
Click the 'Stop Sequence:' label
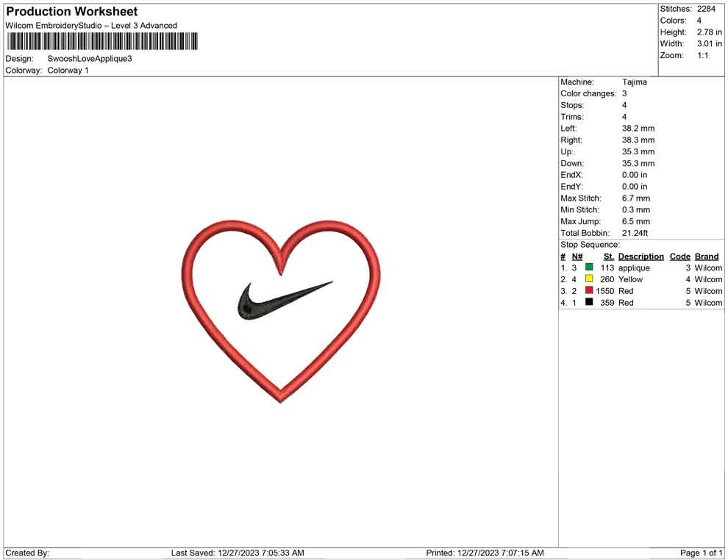coord(590,245)
